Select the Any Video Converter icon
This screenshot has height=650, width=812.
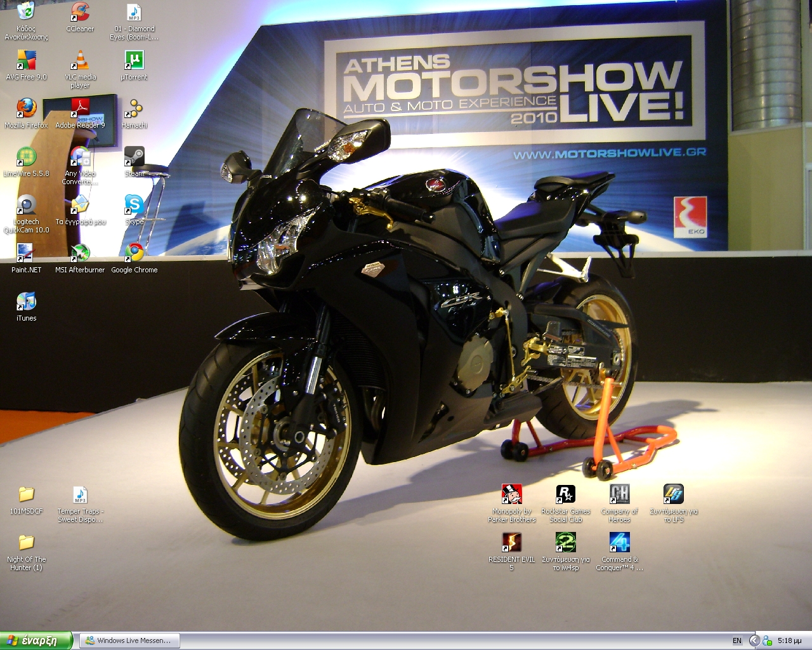(80, 166)
